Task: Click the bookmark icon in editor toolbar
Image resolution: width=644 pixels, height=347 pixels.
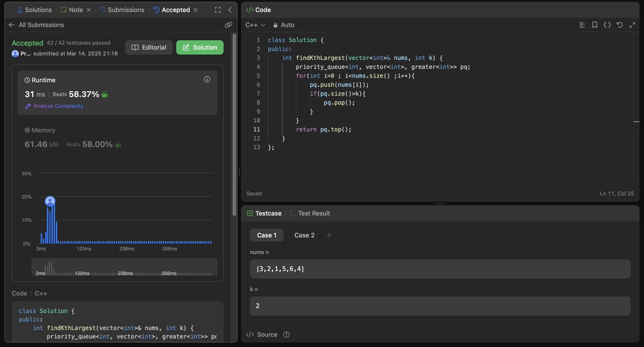Action: (595, 25)
